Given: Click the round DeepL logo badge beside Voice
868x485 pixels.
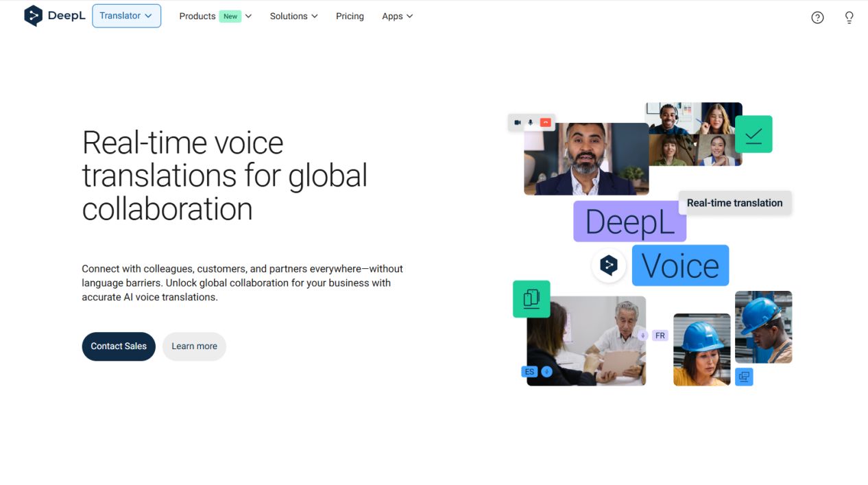Looking at the screenshot, I should coord(609,265).
